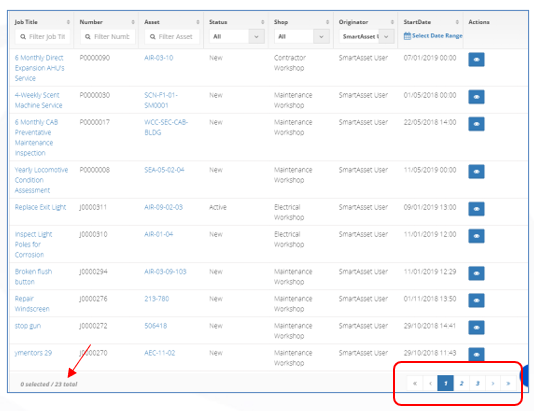Screen dimensions: 534x411
Task: Sort by StartDate column arrows
Action: tap(457, 22)
